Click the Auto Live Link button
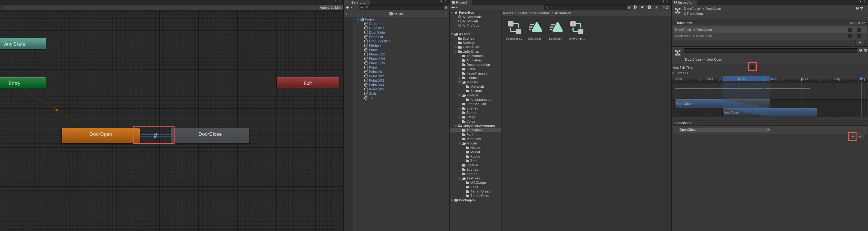 (330, 7)
